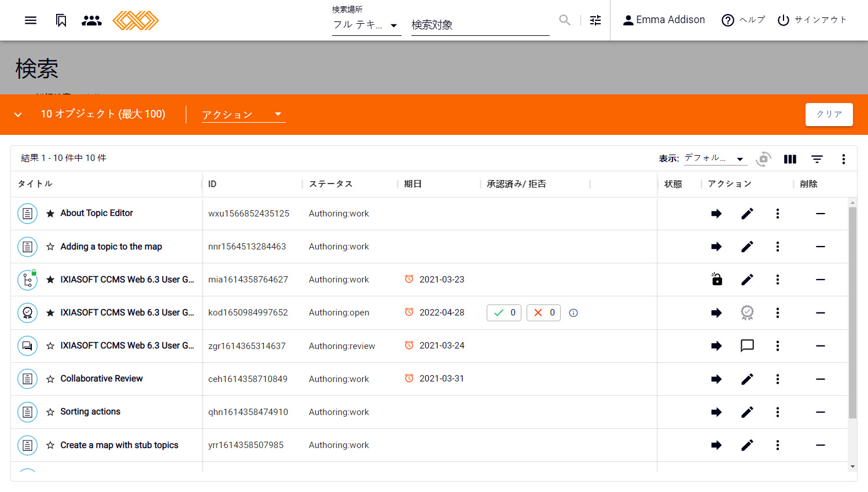This screenshot has width=868, height=492.
Task: Click the refresh/reload view icon
Action: click(763, 159)
